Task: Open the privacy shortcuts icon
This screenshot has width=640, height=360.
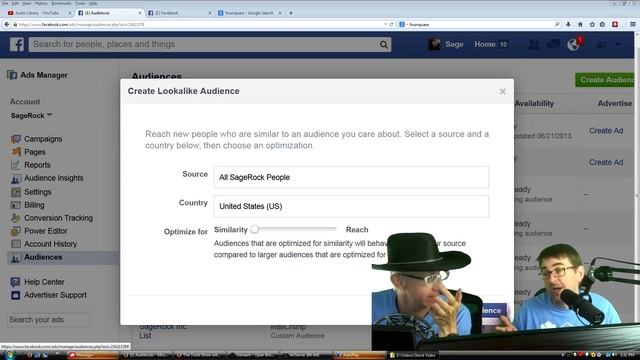Action: (601, 44)
